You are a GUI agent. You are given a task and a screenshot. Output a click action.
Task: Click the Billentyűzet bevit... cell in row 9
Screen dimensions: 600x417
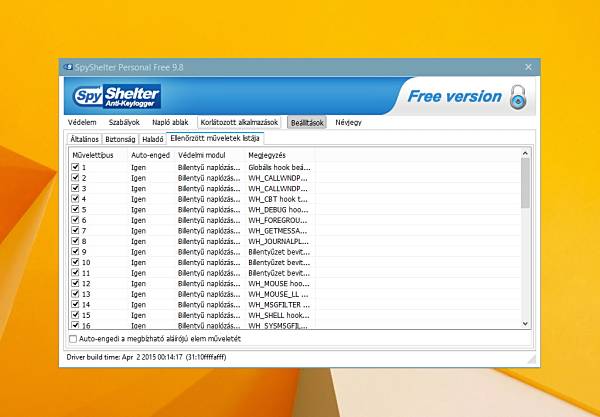[x=279, y=252]
